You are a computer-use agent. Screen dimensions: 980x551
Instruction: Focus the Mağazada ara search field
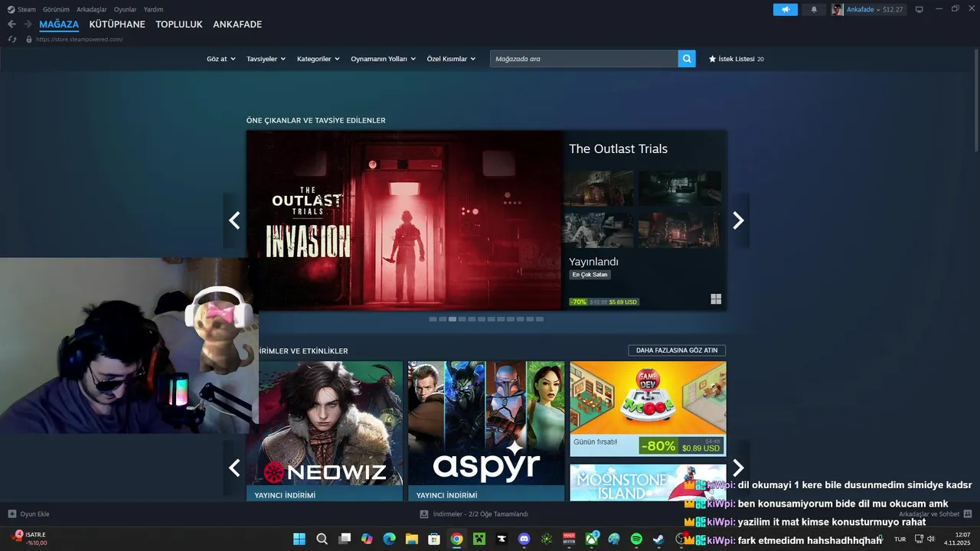[584, 58]
